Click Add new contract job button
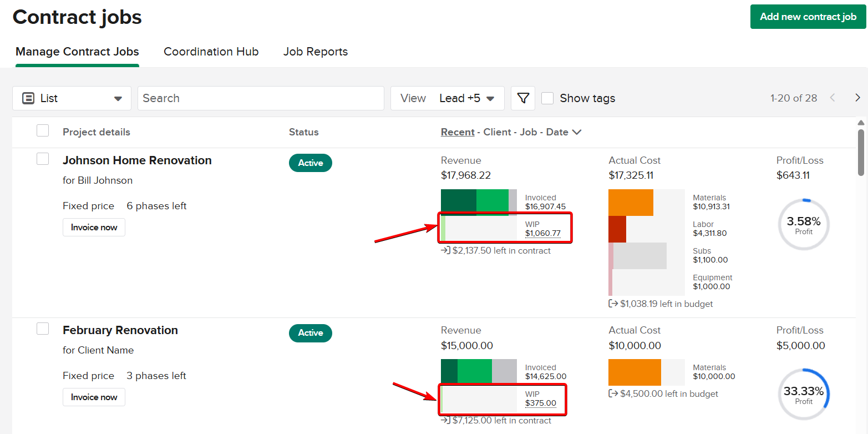The width and height of the screenshot is (868, 434). [x=808, y=17]
